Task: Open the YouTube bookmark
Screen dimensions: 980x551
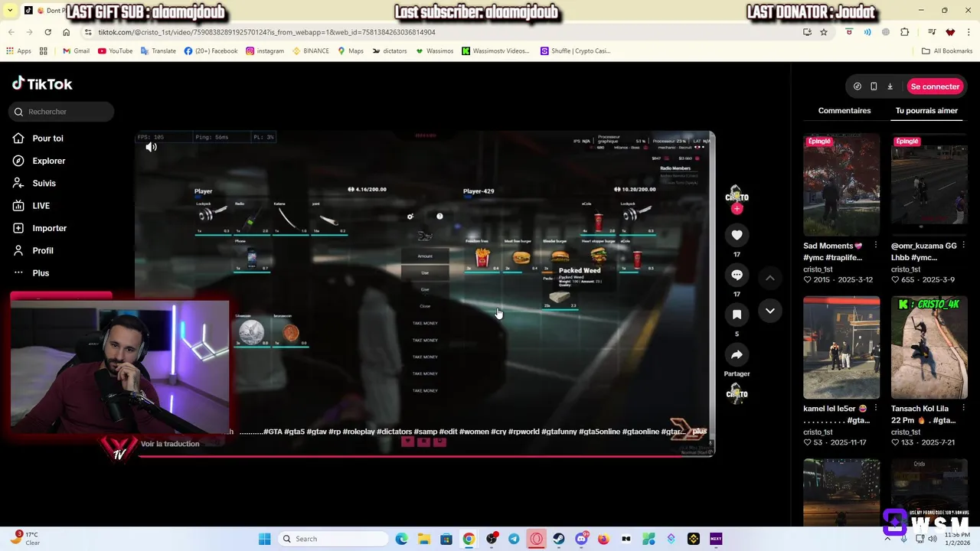Action: pos(114,51)
